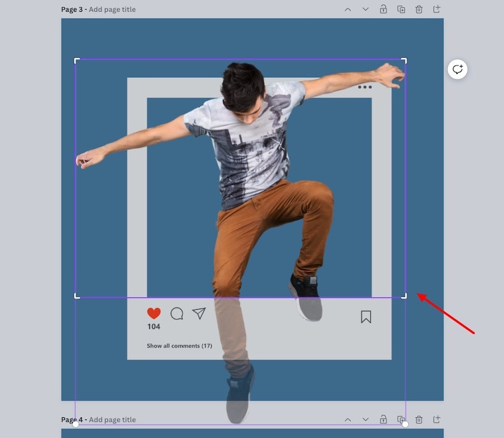The image size is (504, 438).
Task: Grab bottom-left crop corner handle
Action: (77, 296)
